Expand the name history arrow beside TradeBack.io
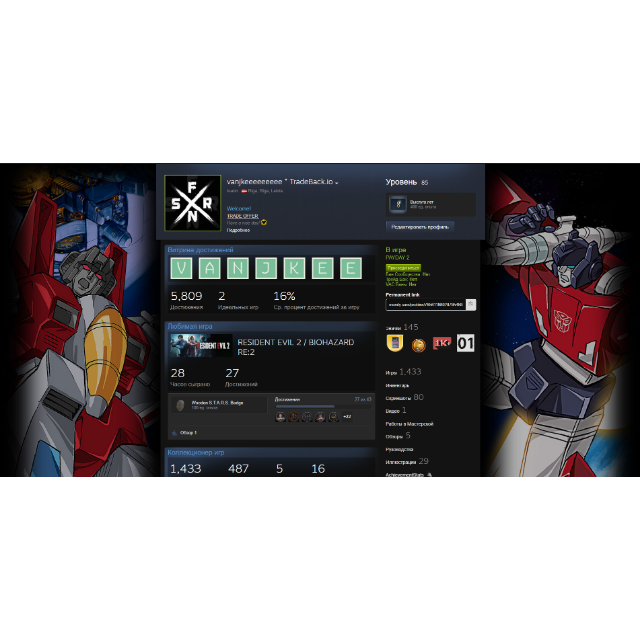The height and width of the screenshot is (640, 640). pyautogui.click(x=336, y=183)
